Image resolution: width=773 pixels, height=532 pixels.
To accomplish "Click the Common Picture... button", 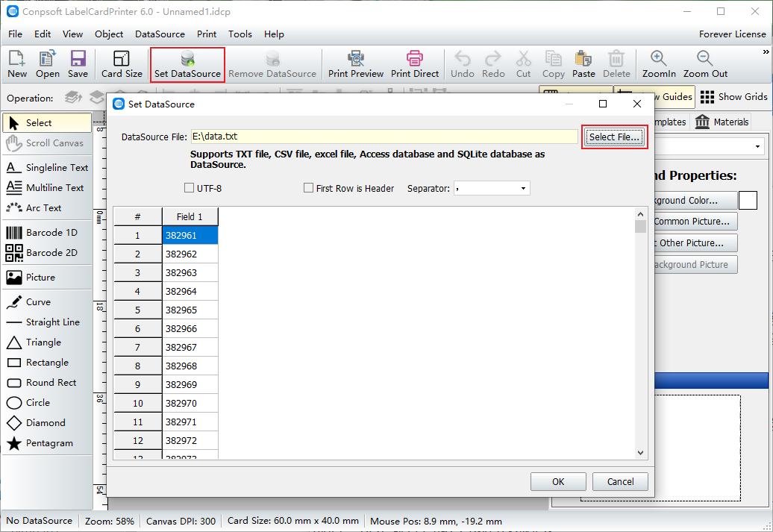I will pyautogui.click(x=695, y=222).
